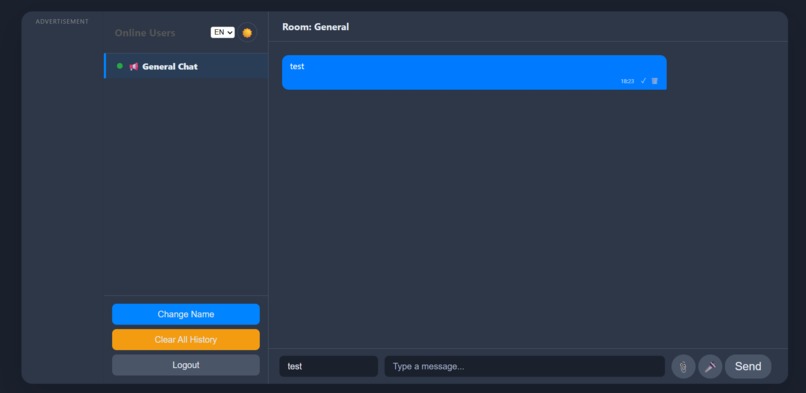Click the Send button
Viewport: 806px width, 393px height.
748,366
